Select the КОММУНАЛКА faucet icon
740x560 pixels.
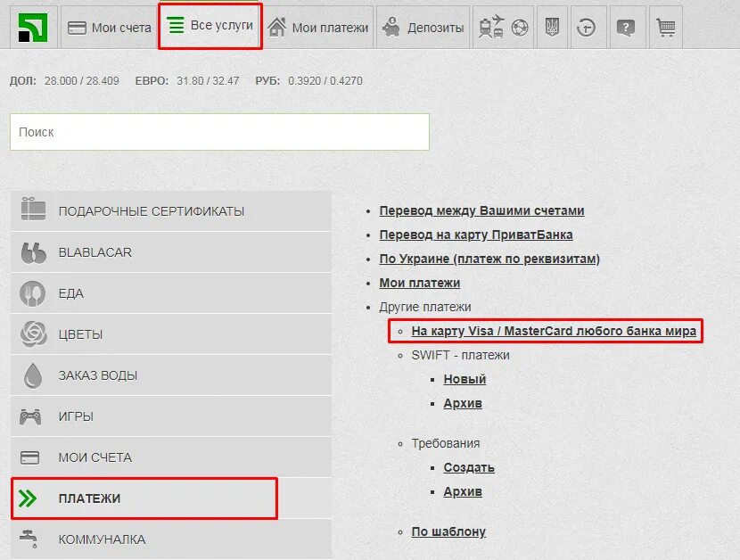point(29,539)
